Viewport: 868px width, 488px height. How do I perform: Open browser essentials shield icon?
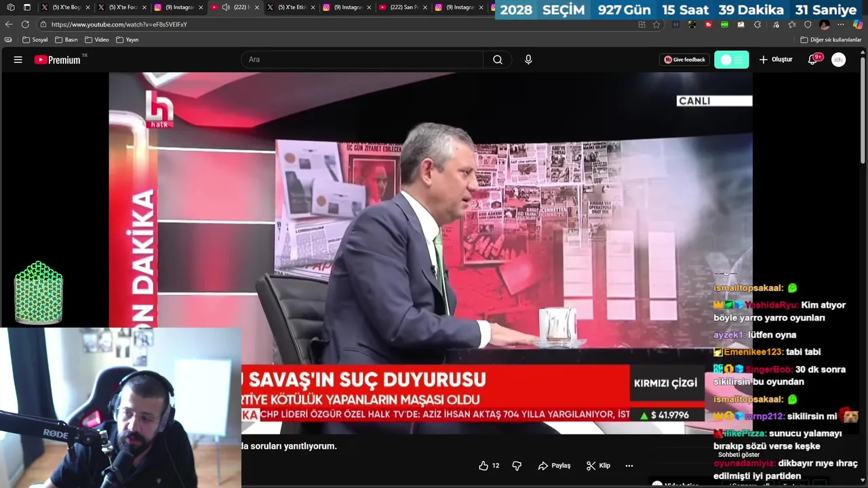pyautogui.click(x=808, y=24)
